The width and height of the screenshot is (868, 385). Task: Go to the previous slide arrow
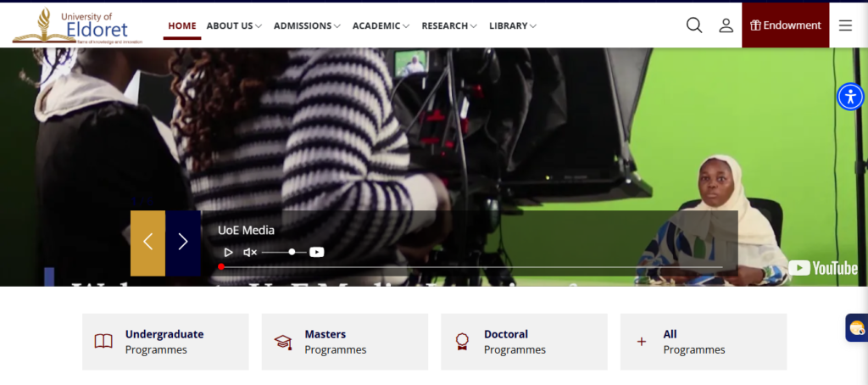[x=147, y=243]
